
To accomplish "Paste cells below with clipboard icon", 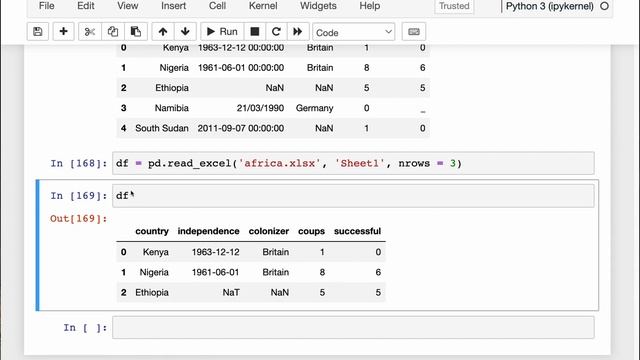I will coord(136,31).
